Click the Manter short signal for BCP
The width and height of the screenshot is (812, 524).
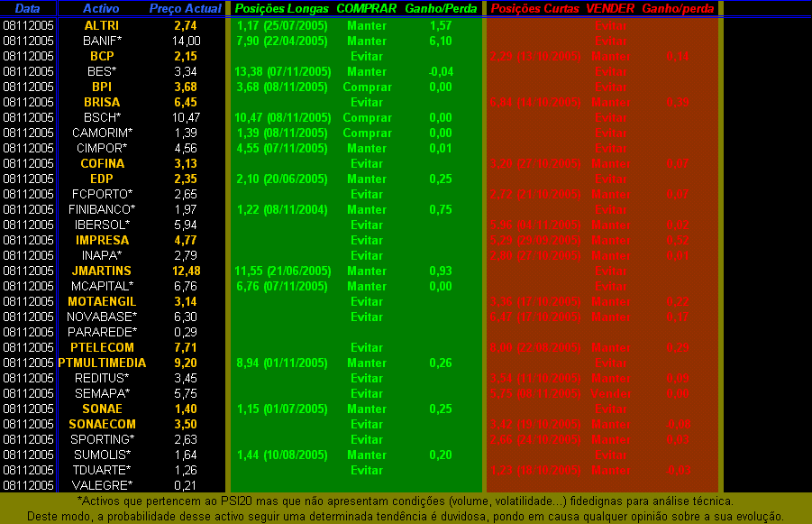610,56
